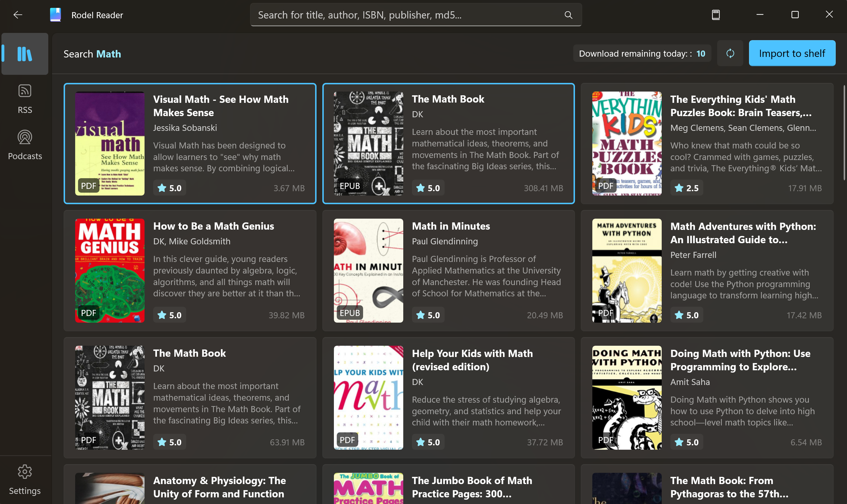The height and width of the screenshot is (504, 847).
Task: Click file size 6.54 MB
Action: 806,442
